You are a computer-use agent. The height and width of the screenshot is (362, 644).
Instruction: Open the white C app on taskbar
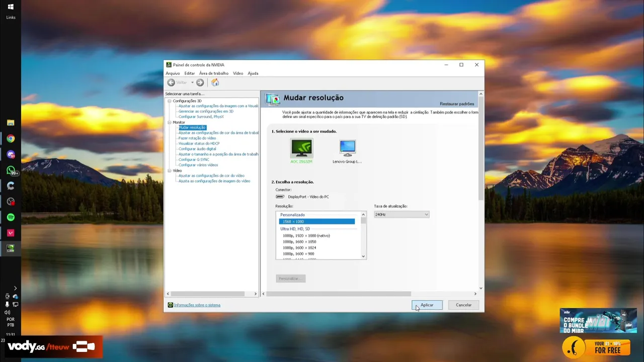point(11,186)
